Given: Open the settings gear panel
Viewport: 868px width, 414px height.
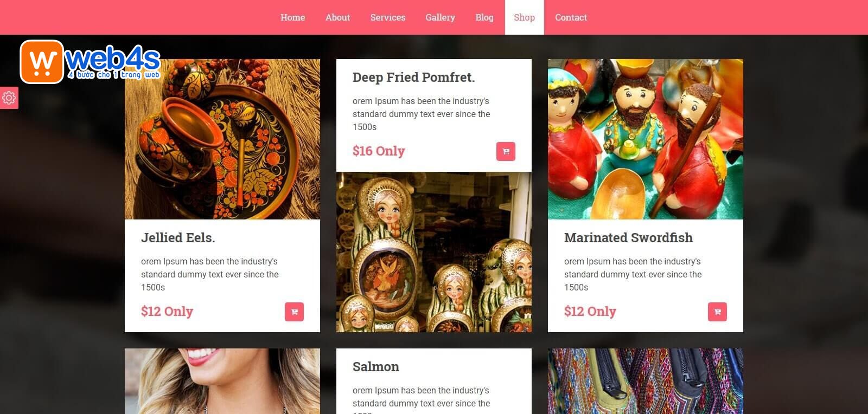Looking at the screenshot, I should (9, 98).
